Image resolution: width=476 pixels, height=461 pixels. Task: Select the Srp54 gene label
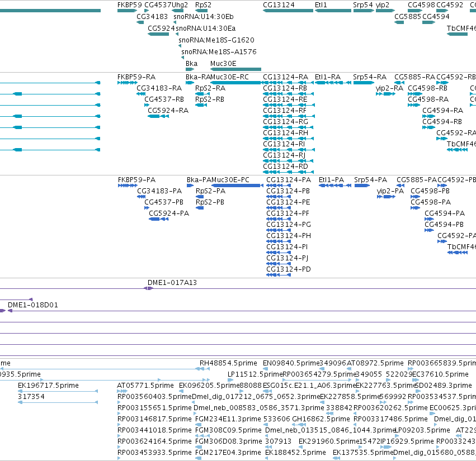pyautogui.click(x=363, y=5)
